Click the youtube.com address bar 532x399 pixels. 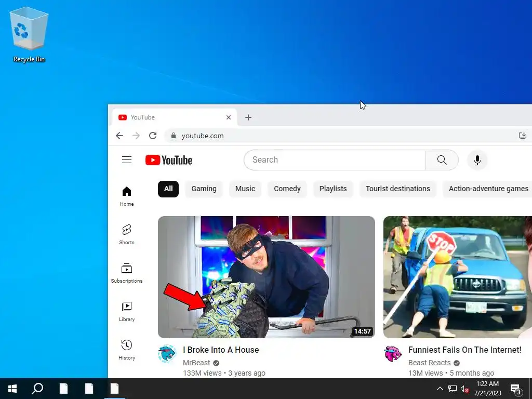click(346, 136)
